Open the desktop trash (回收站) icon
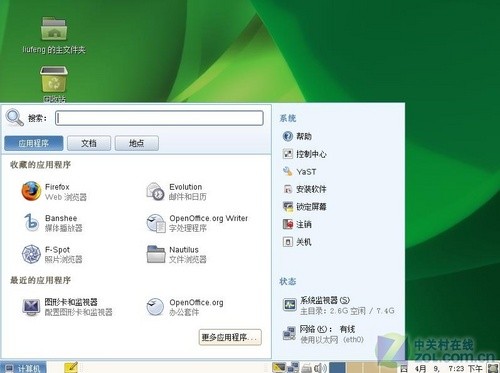This screenshot has width=500, height=373. coord(54,84)
